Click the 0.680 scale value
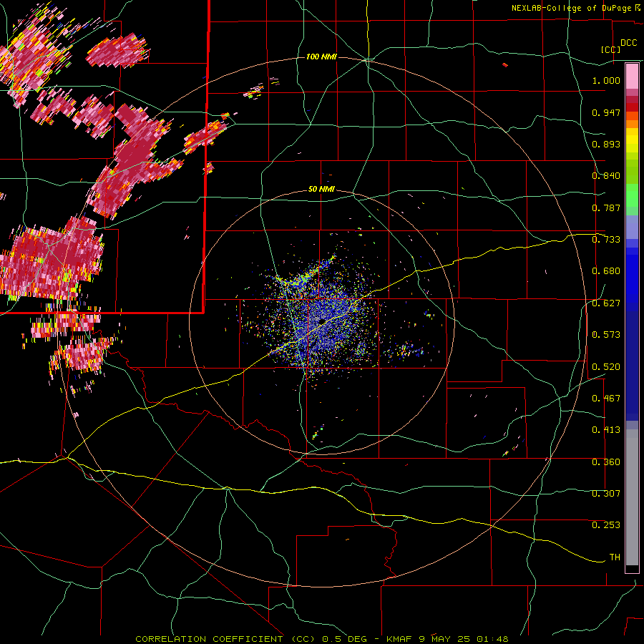Viewport: 644px width, 644px height. (x=606, y=271)
